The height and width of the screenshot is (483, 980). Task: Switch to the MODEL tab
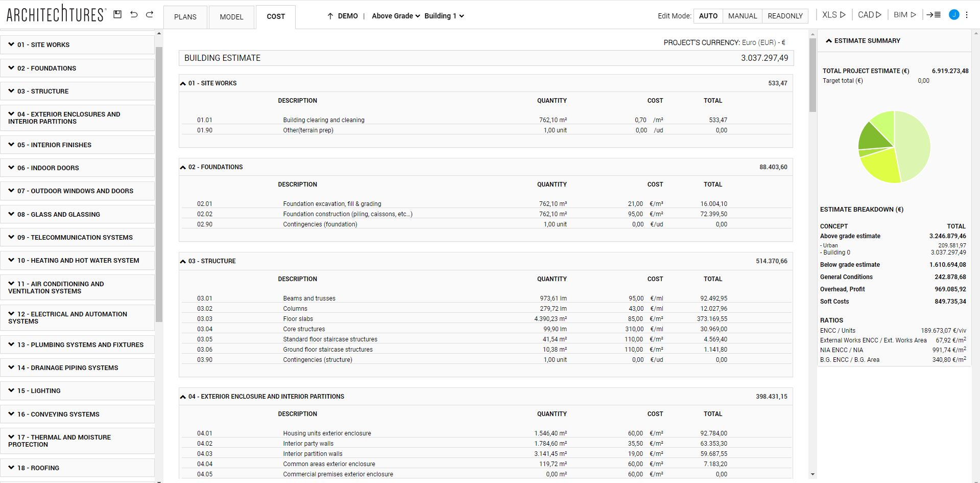231,17
